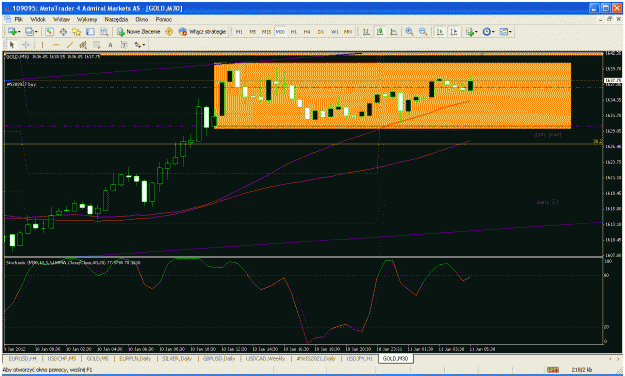Select the cursor arrow tool
The height and width of the screenshot is (376, 625).
tap(12, 45)
